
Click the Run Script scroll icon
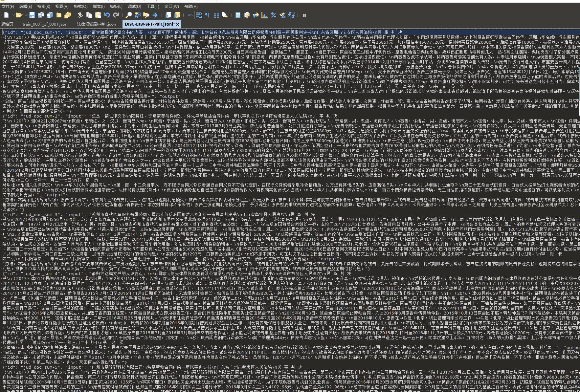click(168, 15)
